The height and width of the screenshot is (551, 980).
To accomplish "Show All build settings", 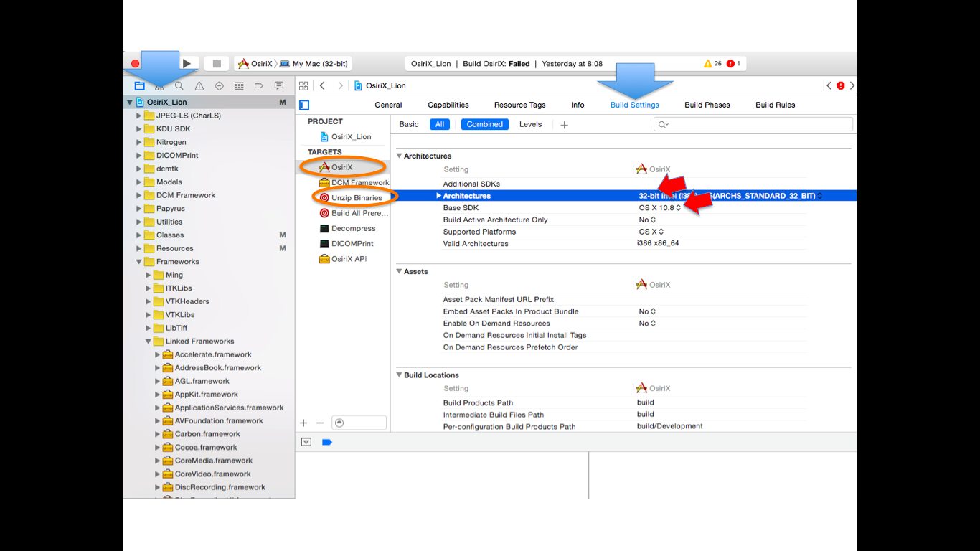I will tap(440, 124).
